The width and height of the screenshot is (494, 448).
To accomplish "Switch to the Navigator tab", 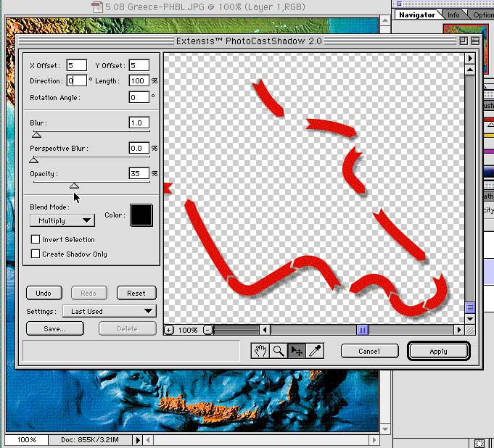I will pyautogui.click(x=417, y=14).
